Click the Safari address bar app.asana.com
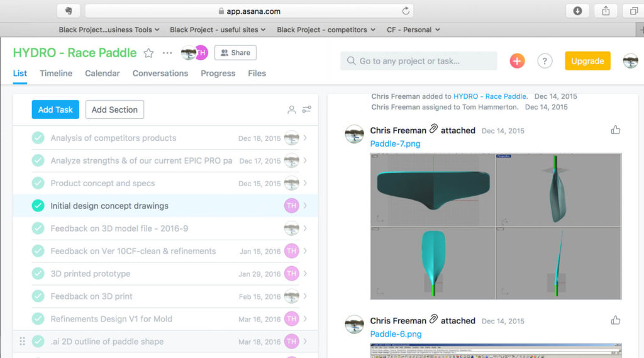The width and height of the screenshot is (644, 358). click(249, 11)
